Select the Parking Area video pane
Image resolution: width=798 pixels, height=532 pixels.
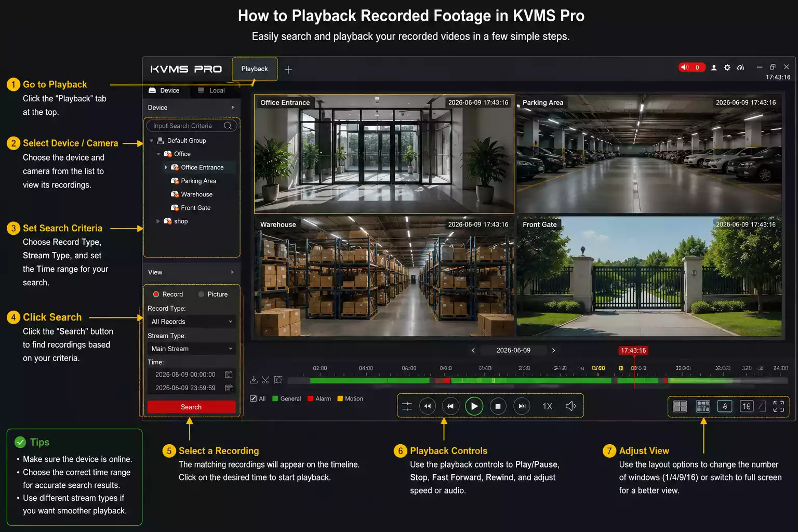[649, 154]
